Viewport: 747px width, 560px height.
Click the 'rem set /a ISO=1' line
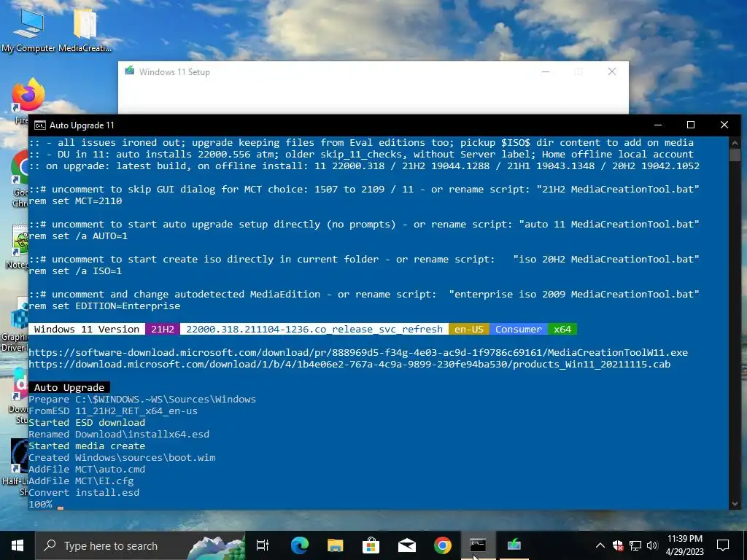coord(75,271)
